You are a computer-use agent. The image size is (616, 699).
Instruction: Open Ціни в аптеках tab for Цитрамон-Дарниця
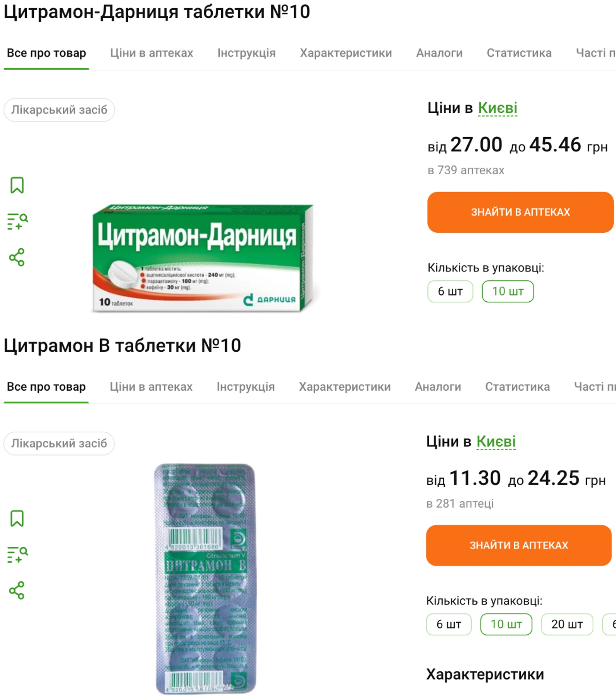tap(152, 53)
